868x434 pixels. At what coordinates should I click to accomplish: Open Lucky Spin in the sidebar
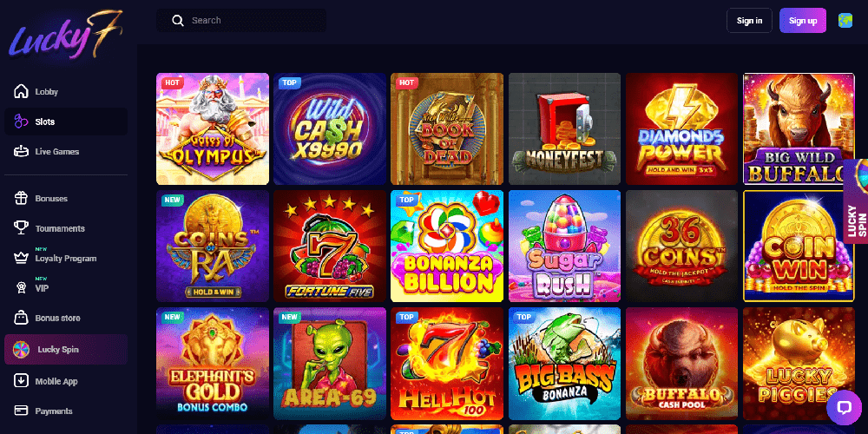(66, 349)
